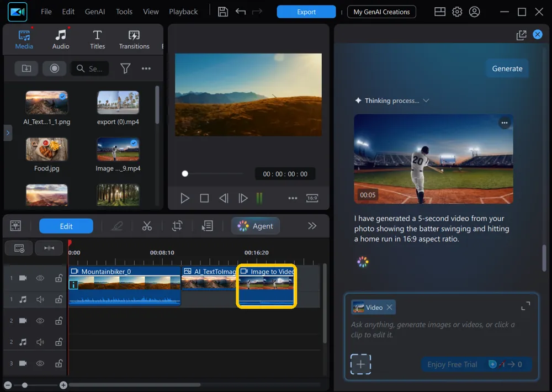552x392 pixels.
Task: Open the File menu
Action: coord(46,12)
